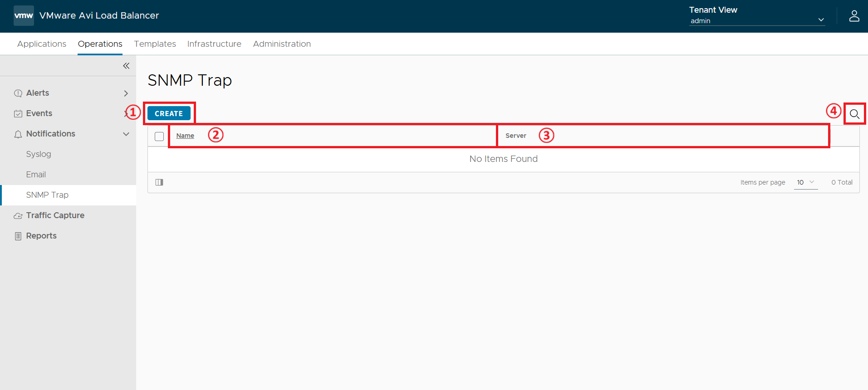868x390 pixels.
Task: Open the Items per page dropdown
Action: pyautogui.click(x=806, y=182)
